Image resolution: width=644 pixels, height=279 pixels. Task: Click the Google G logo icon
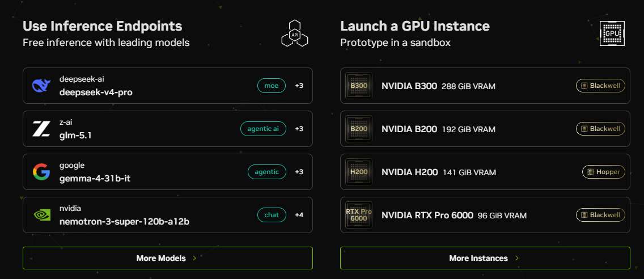[41, 172]
